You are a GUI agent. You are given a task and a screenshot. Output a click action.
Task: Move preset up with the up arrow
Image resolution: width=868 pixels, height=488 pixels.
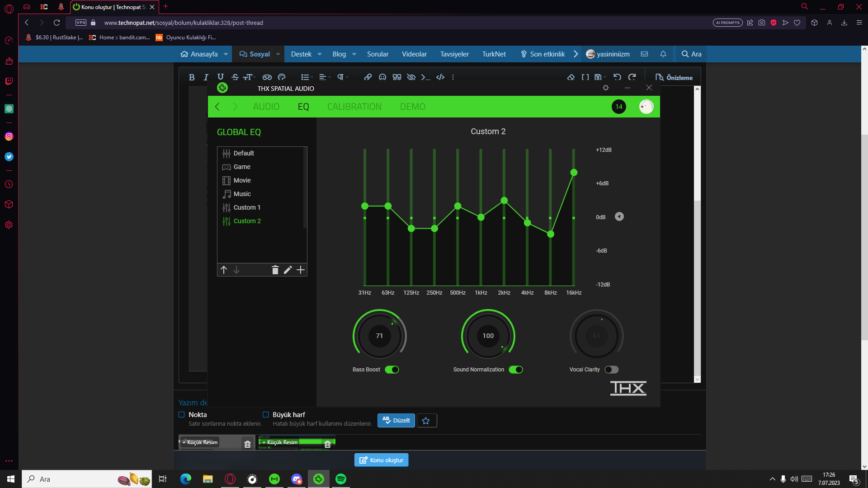tap(224, 270)
